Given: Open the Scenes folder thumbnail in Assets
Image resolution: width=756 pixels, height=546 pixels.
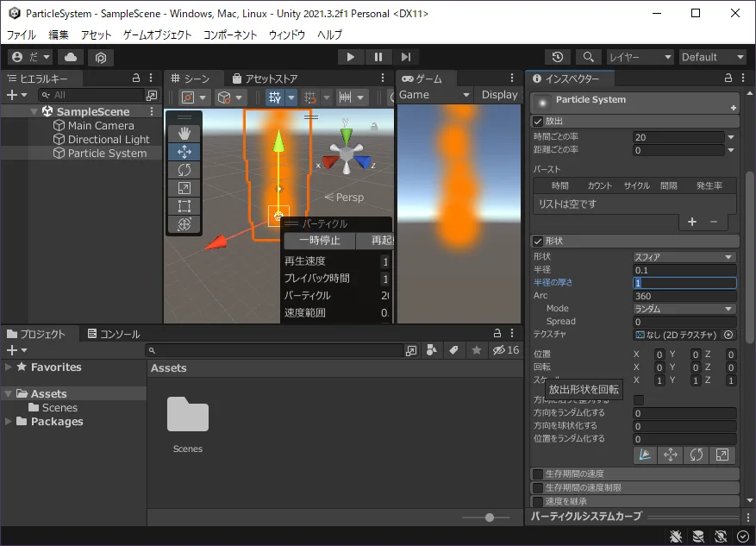Looking at the screenshot, I should point(188,414).
